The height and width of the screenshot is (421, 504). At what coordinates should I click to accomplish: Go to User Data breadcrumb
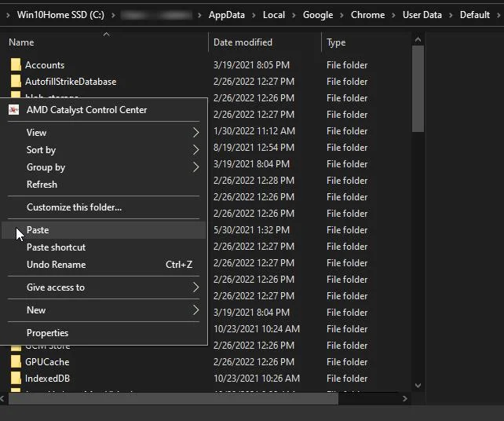pyautogui.click(x=422, y=15)
